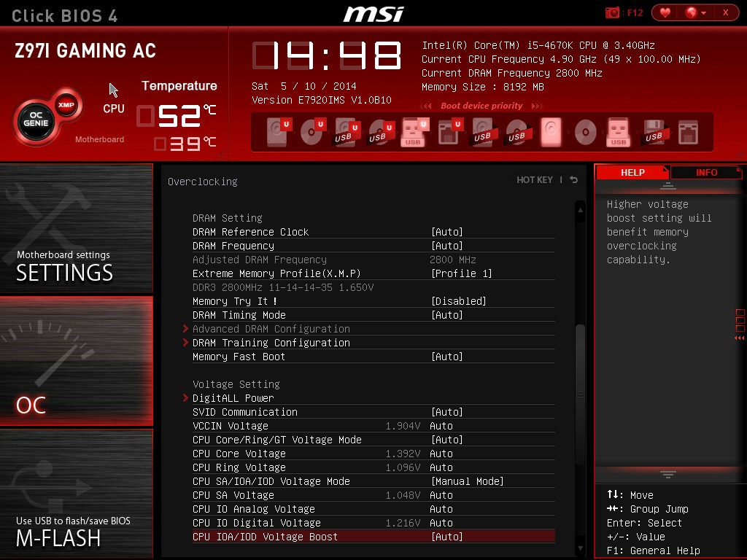Select USB floppy boot device icon

[654, 132]
